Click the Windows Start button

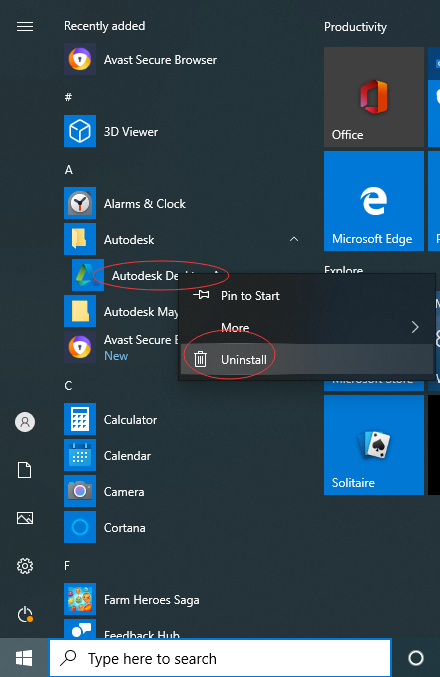[x=24, y=658]
